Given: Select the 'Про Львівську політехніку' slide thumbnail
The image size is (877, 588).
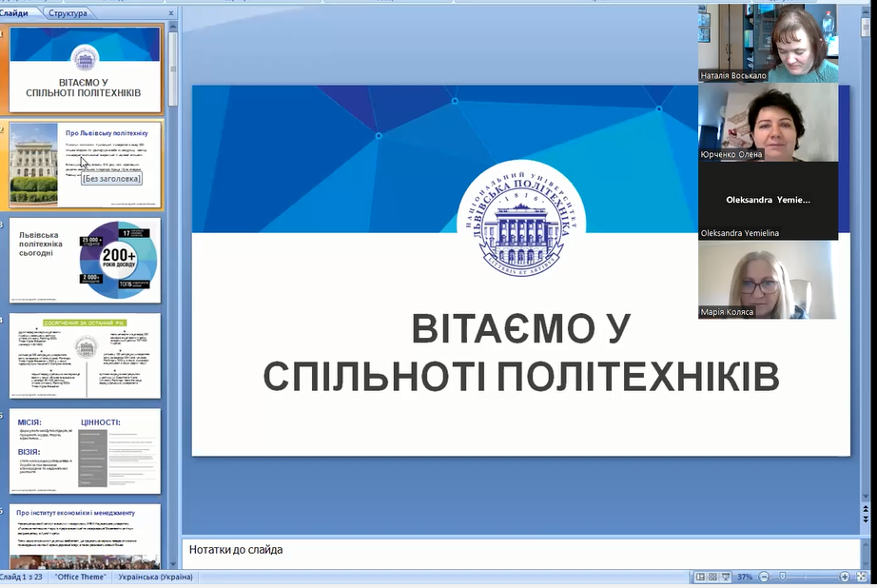Looking at the screenshot, I should [x=85, y=165].
